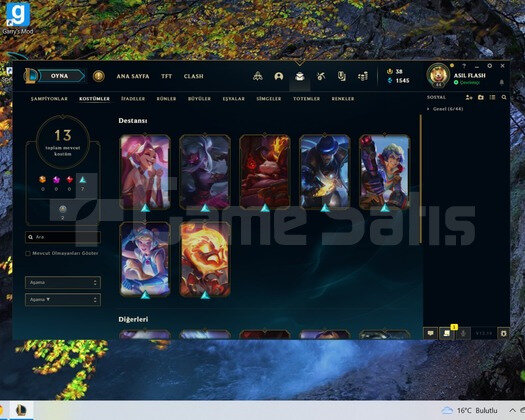Switch to the BÜYÜLER tab
The width and height of the screenshot is (525, 420).
click(199, 99)
